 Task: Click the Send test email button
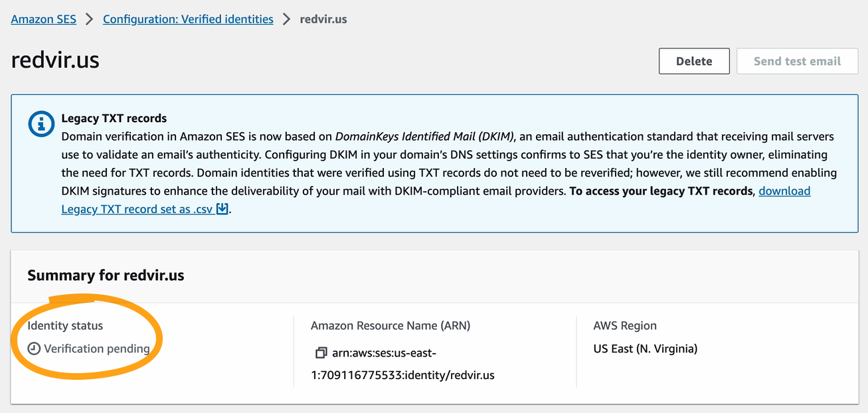click(x=797, y=61)
